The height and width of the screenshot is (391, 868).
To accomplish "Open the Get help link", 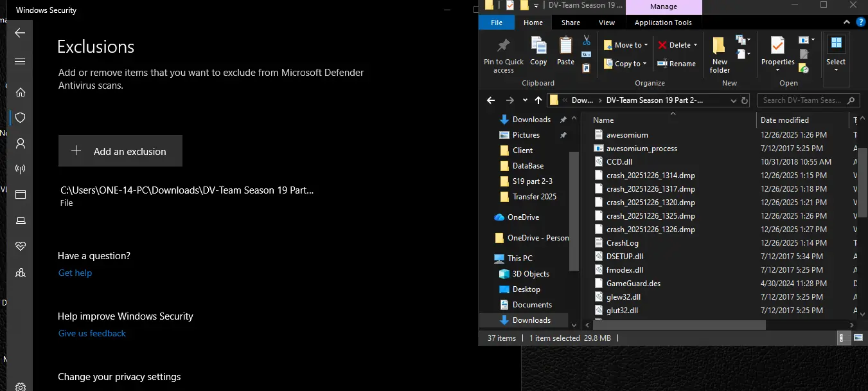I will coord(75,273).
